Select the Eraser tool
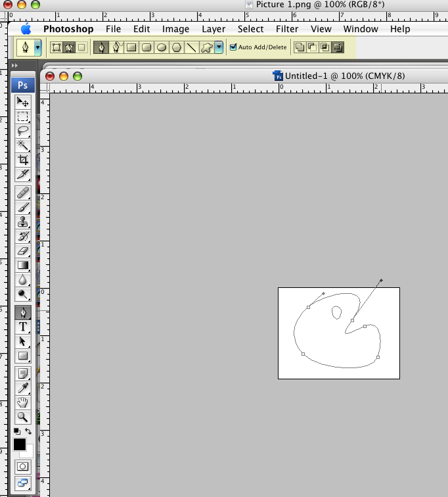 click(x=23, y=250)
